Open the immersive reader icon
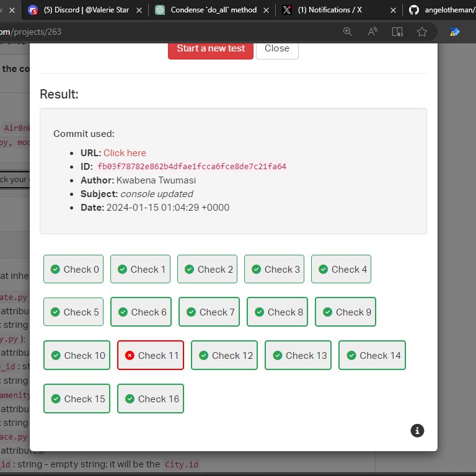 pos(397,32)
